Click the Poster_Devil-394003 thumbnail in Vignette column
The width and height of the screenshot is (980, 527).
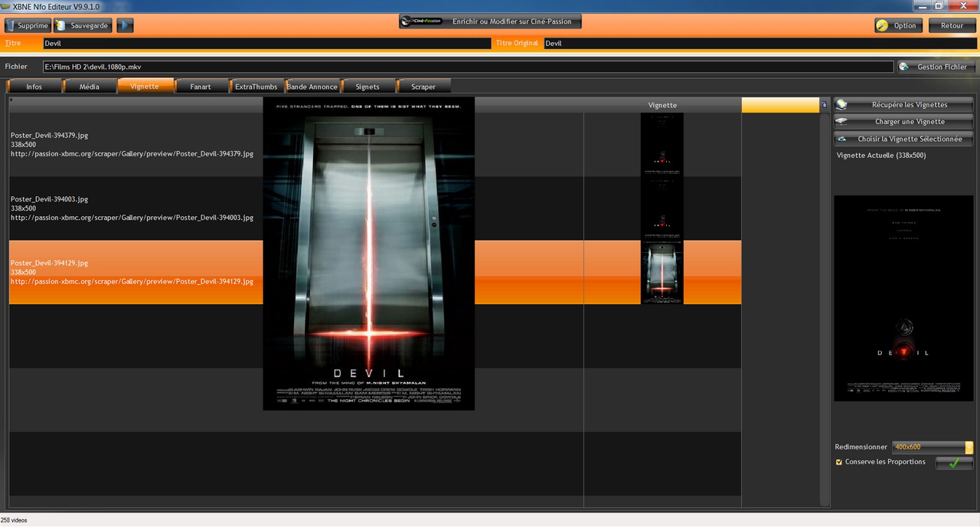point(661,208)
